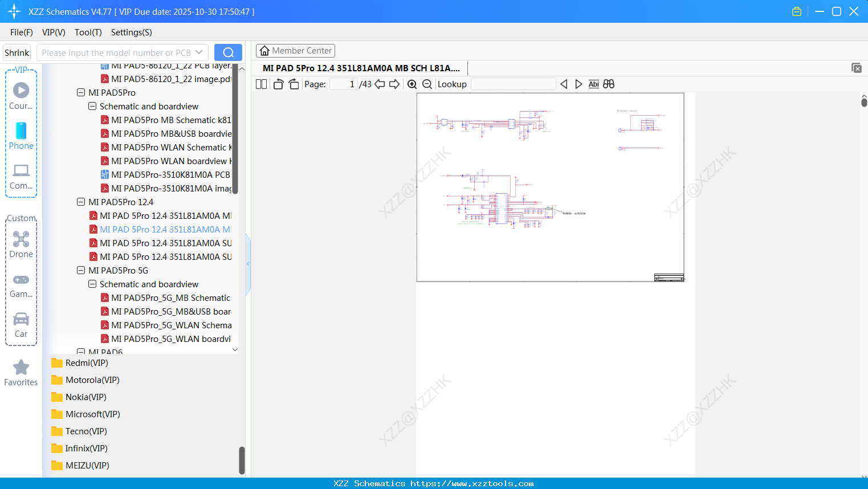
Task: Click the pop-out window icon at top right
Action: 856,68
